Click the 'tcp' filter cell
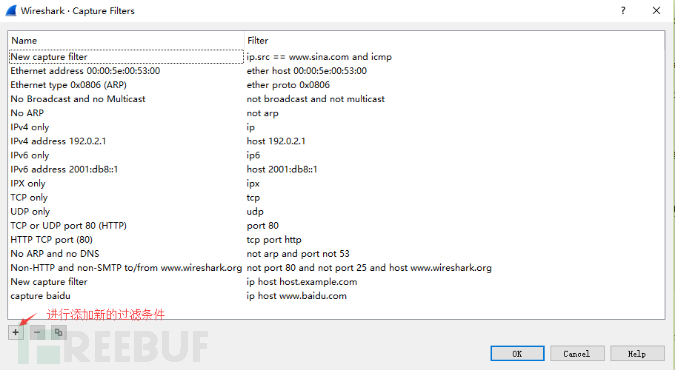This screenshot has width=676, height=371. click(x=253, y=198)
